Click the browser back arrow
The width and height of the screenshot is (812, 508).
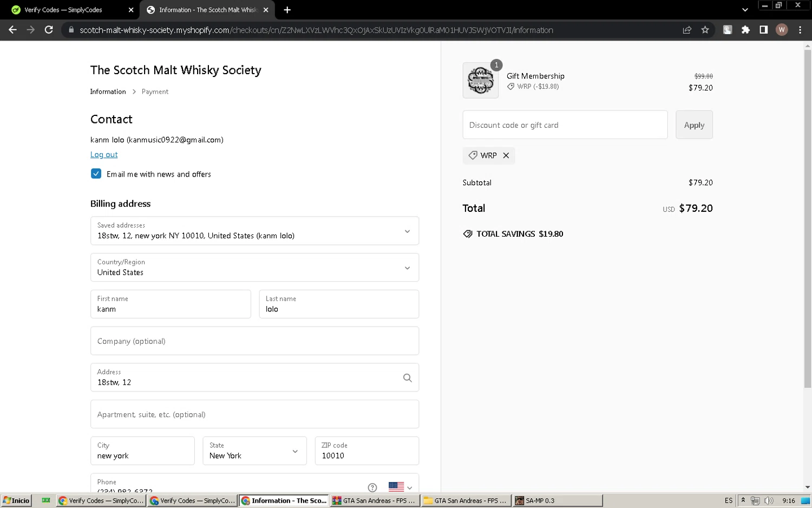pos(12,30)
